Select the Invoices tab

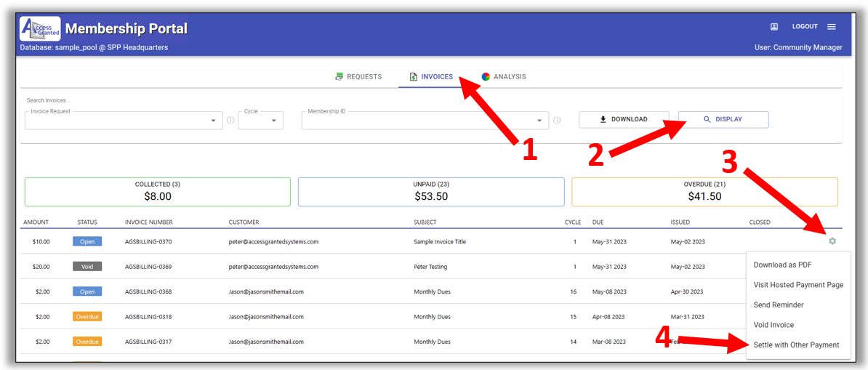pos(431,77)
